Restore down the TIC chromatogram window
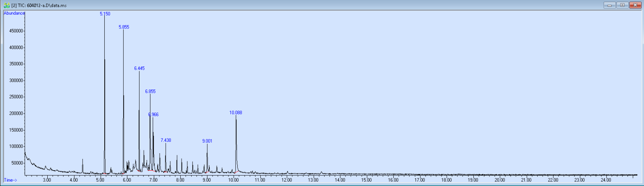The width and height of the screenshot is (644, 186). (x=622, y=5)
